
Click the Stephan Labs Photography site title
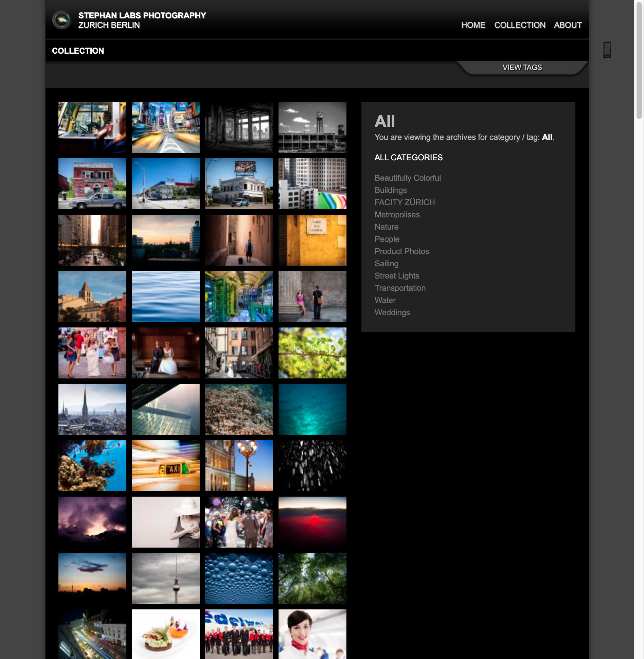click(142, 16)
